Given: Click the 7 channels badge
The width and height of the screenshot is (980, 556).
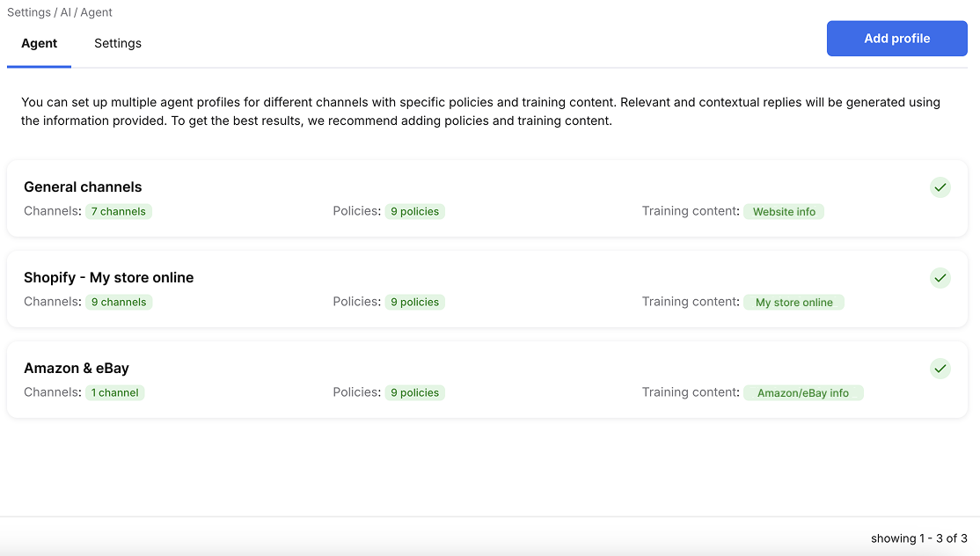Looking at the screenshot, I should click(119, 212).
